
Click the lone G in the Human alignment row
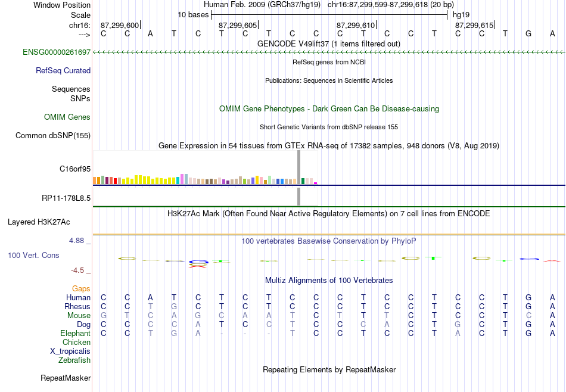528,297
